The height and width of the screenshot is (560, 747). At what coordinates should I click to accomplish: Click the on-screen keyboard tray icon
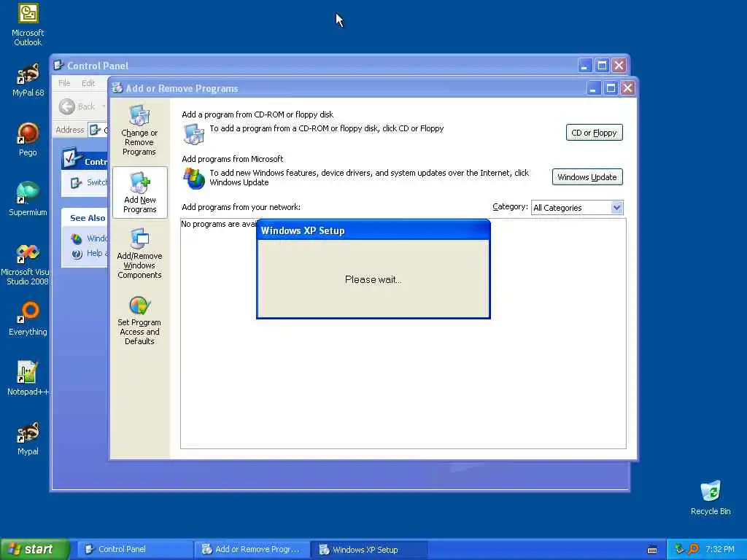pos(652,550)
